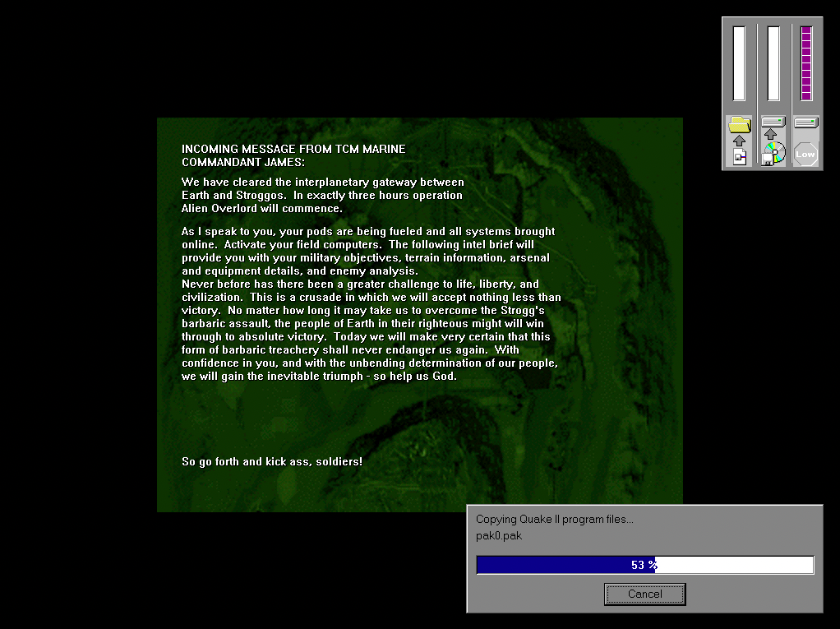Click the 53 % copy progress bar

tap(645, 565)
